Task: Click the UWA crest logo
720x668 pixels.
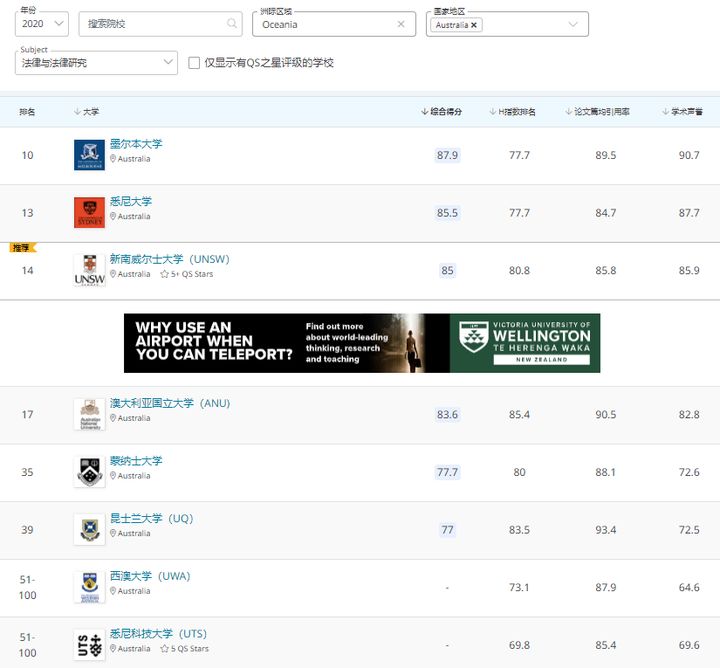Action: [x=90, y=587]
